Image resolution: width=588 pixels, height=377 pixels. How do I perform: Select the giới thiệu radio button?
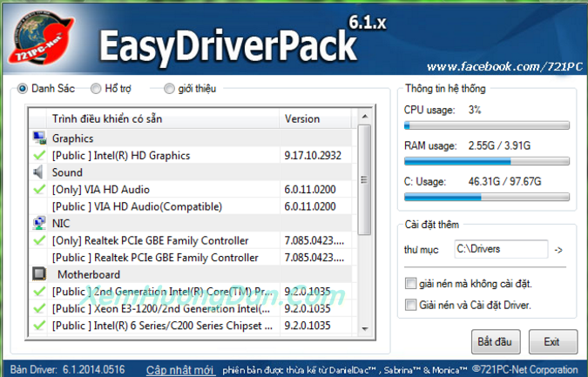169,89
